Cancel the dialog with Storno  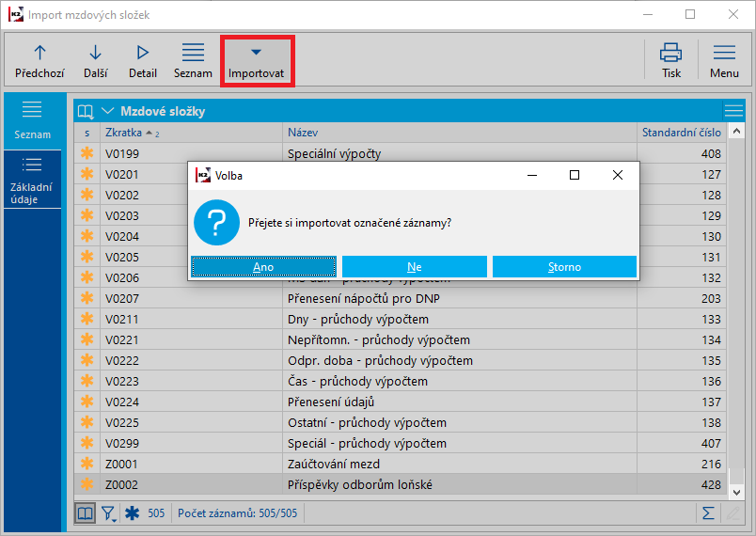(564, 266)
